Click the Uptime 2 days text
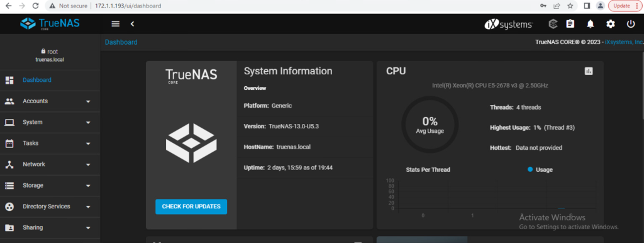This screenshot has width=644, height=243. 288,167
